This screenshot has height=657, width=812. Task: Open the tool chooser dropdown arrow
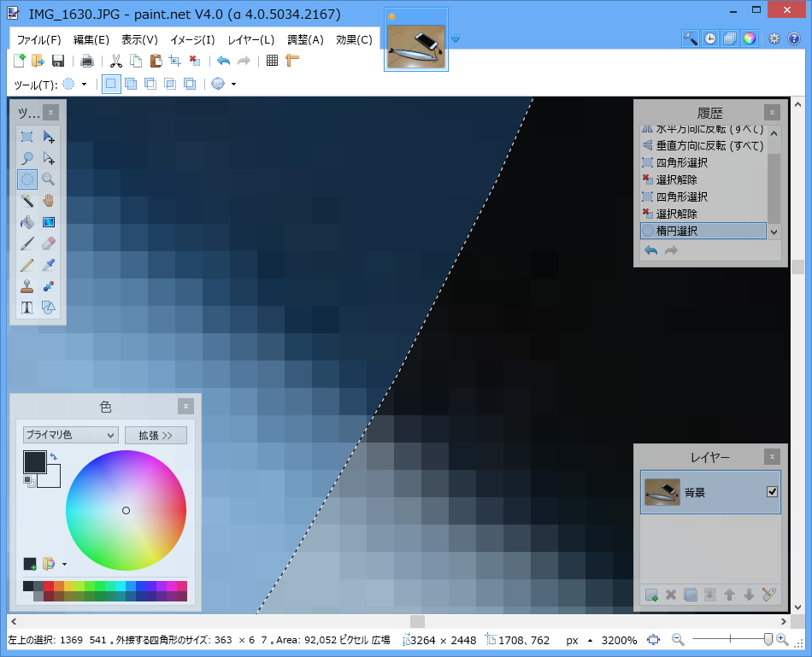(84, 85)
